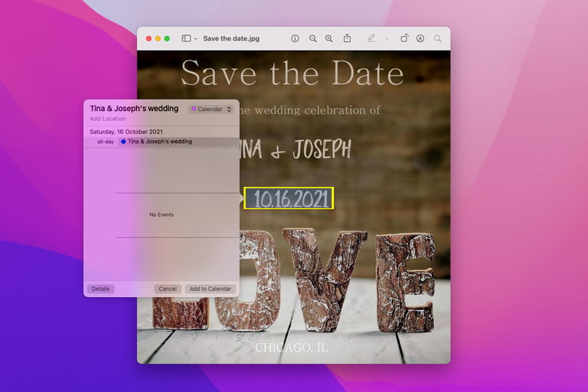Click the Save the date.jpg window title
Viewport: 588px width, 392px height.
231,38
